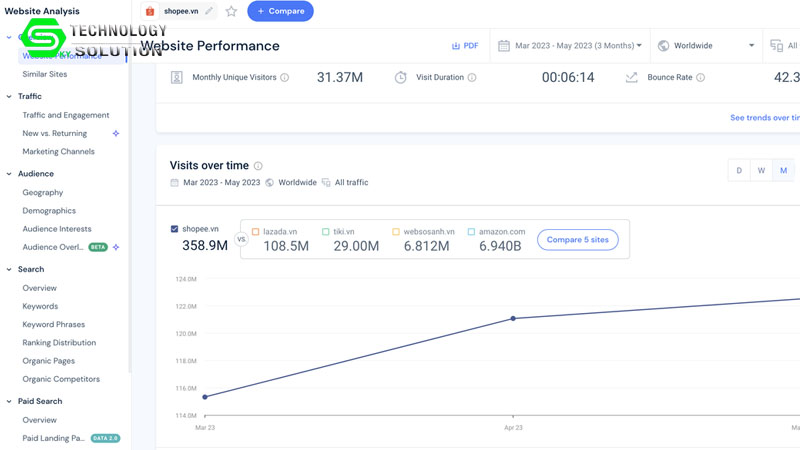Click the sparkle icon beside New vs. Returning

[x=116, y=133]
